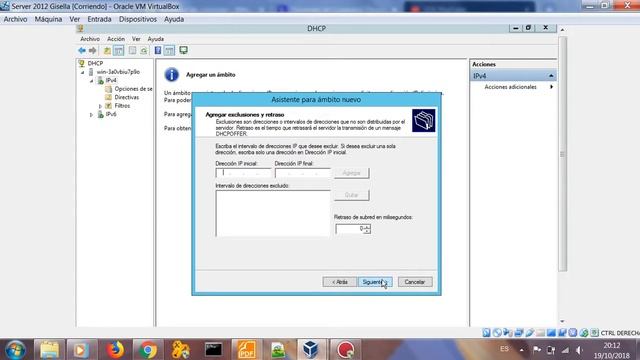Toggle Show/Hide action pane toolbar icon
Image resolution: width=640 pixels, height=360 pixels.
169,50
